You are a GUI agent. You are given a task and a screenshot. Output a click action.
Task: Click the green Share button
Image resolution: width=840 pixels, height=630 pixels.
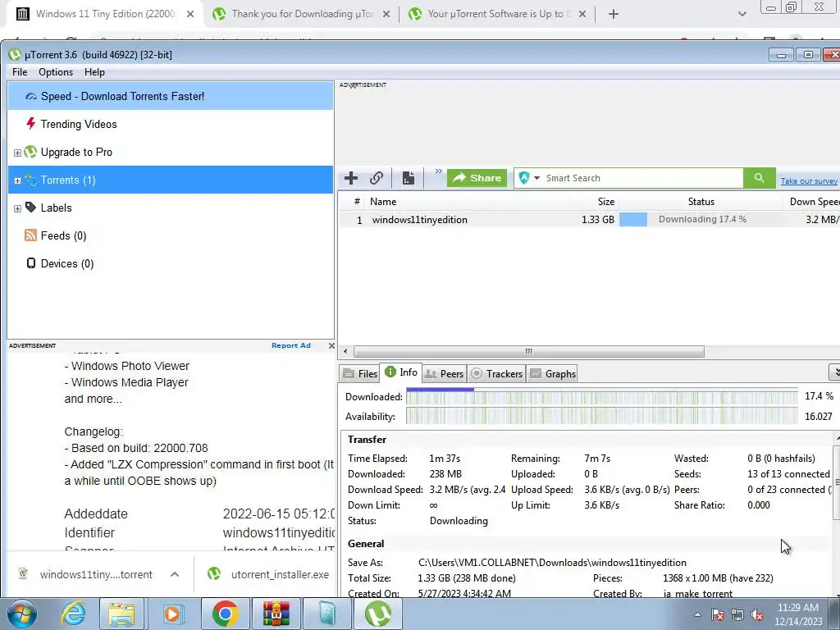[x=477, y=178]
